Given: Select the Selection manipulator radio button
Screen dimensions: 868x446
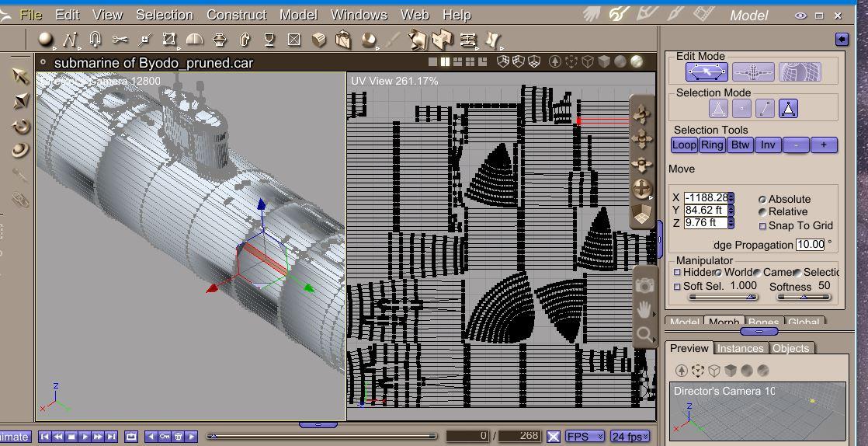Looking at the screenshot, I should coord(797,273).
